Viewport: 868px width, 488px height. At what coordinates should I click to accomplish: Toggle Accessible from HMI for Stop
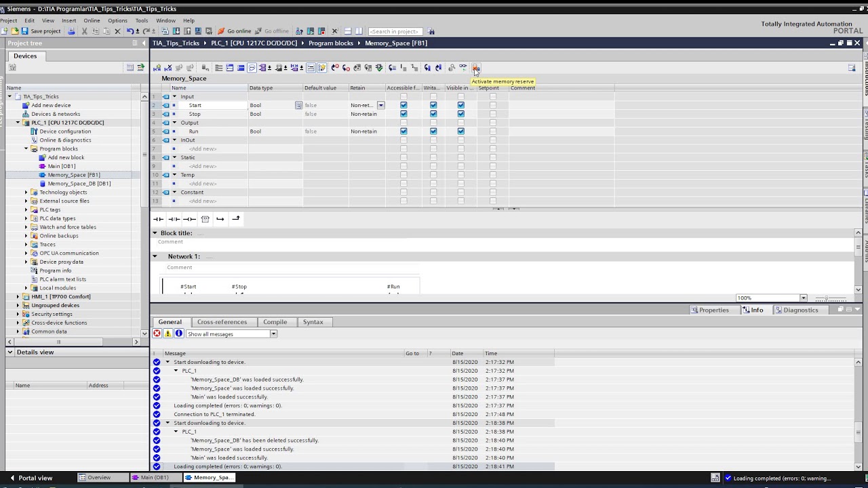point(403,114)
